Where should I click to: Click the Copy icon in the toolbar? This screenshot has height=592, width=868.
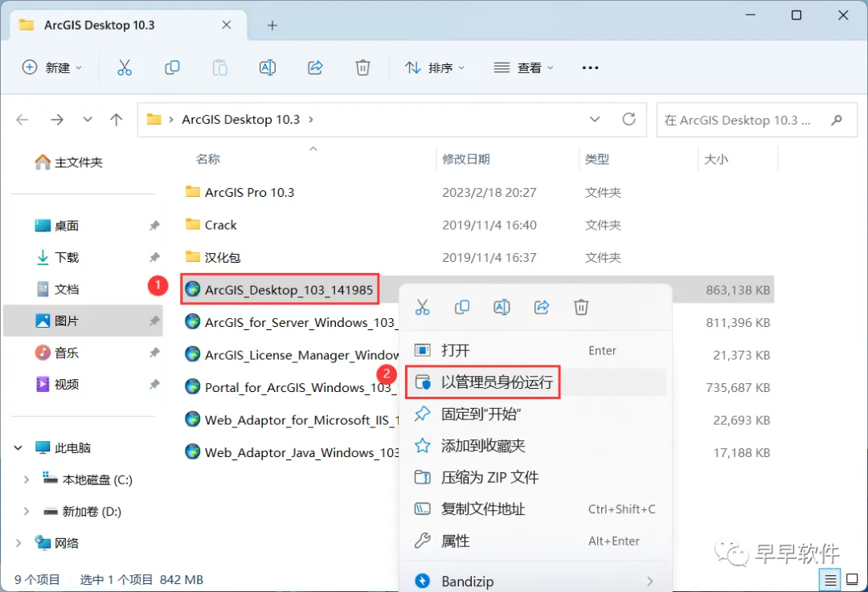(172, 67)
